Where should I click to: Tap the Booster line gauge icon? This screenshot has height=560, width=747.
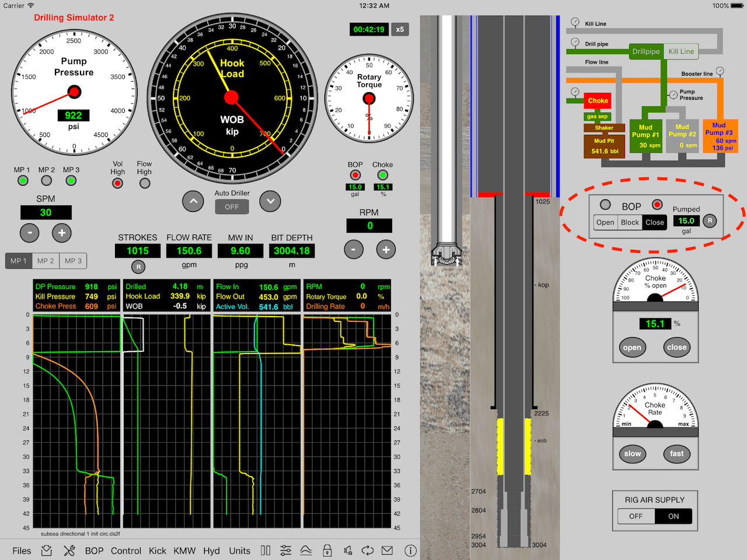click(x=720, y=71)
